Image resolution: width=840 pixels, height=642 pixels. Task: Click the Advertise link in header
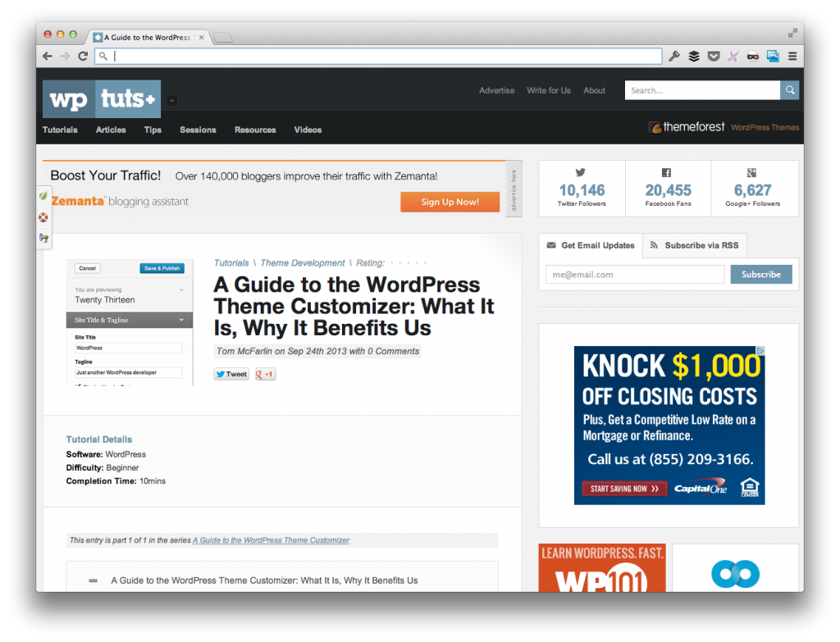(496, 90)
